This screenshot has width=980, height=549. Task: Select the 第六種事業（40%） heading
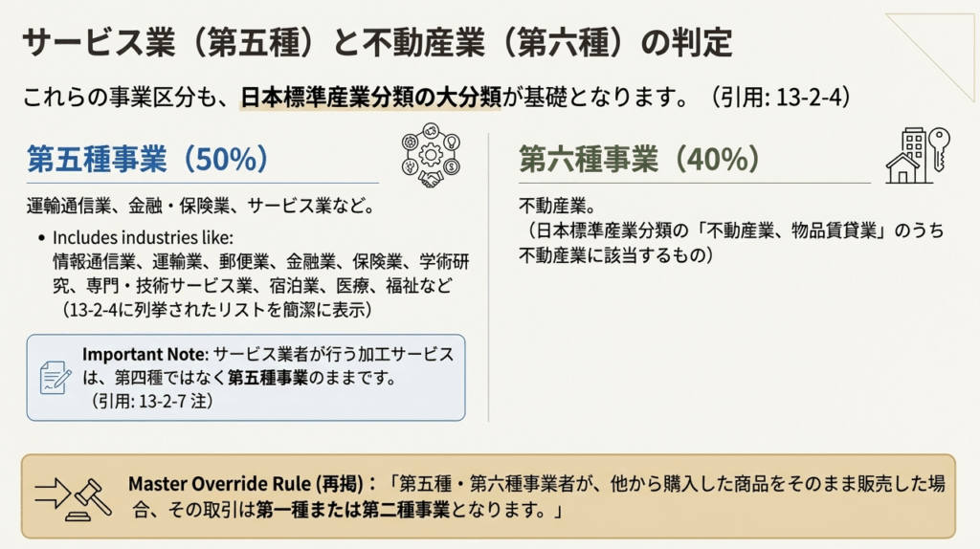[x=639, y=159]
